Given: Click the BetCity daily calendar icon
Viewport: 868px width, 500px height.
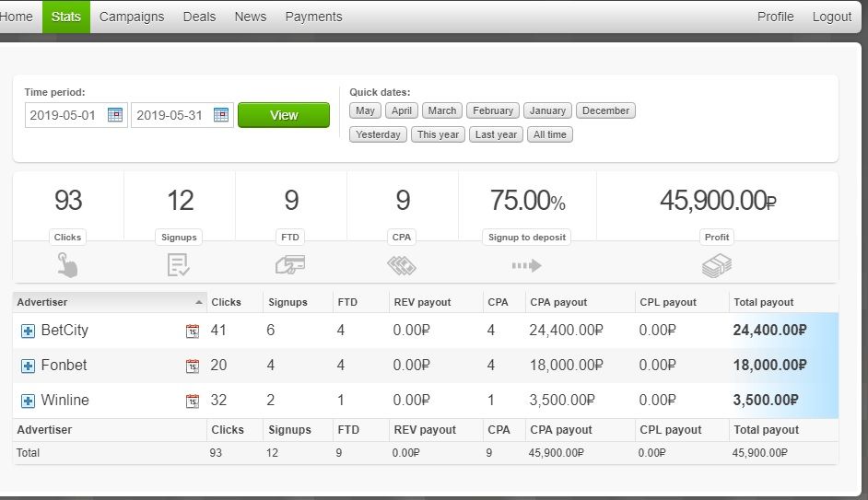Looking at the screenshot, I should [192, 331].
